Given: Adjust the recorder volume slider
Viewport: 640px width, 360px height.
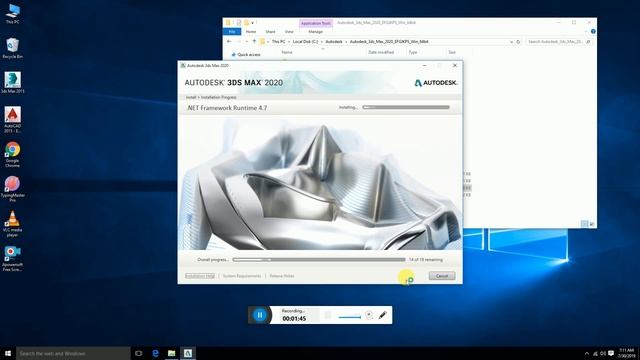Looking at the screenshot, I should coord(350,316).
